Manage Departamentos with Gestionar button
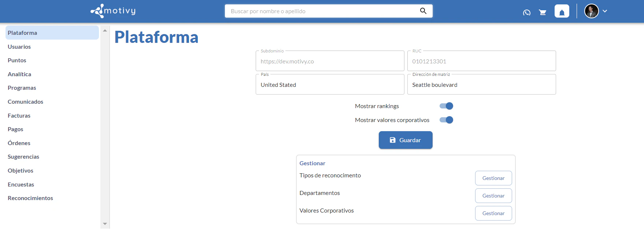 [493, 196]
